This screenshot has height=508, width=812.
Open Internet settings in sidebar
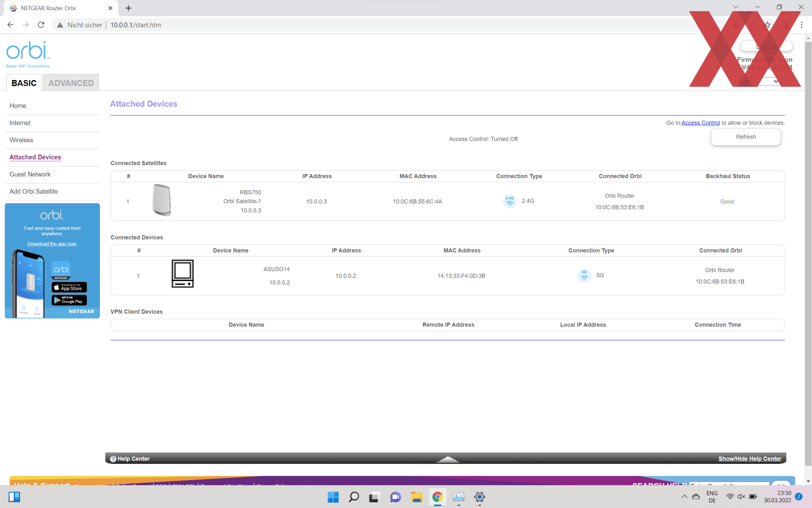20,123
